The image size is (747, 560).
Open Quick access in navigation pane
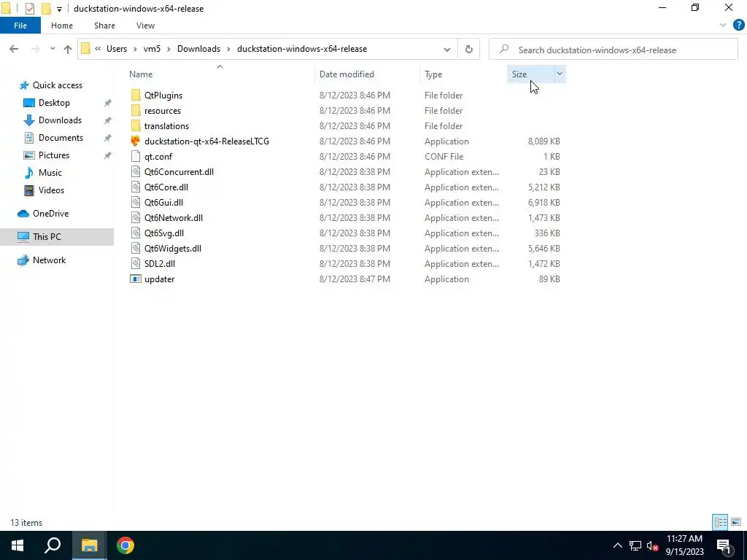click(57, 85)
